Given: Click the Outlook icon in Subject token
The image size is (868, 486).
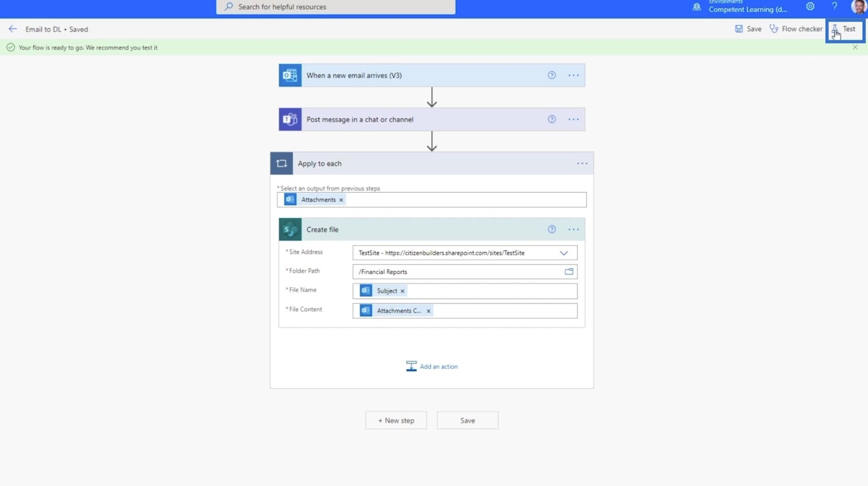Looking at the screenshot, I should pyautogui.click(x=366, y=291).
